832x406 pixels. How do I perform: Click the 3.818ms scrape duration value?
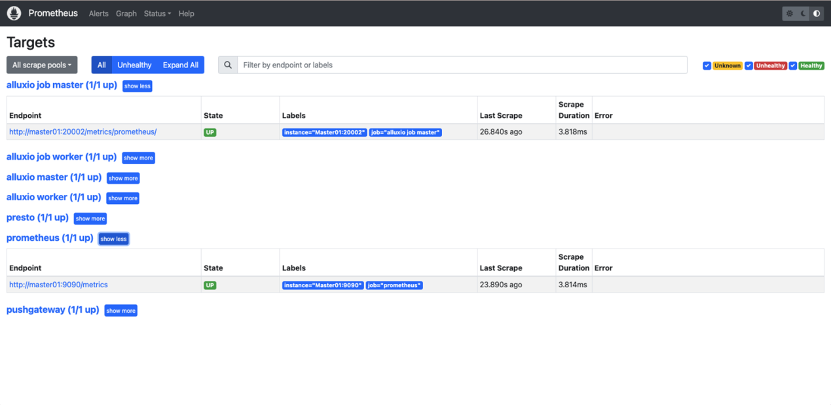573,132
